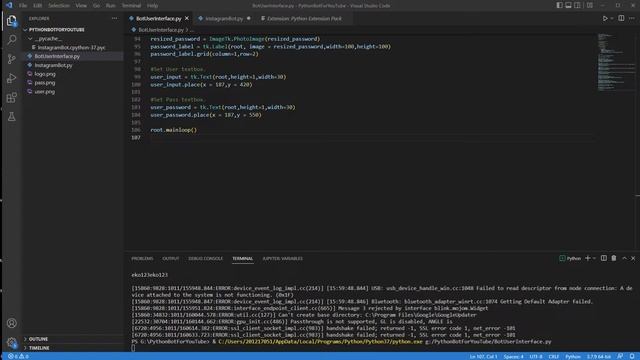Switch to the InstagramBot.py editor tab
Screen dimensions: 640x360
tap(224, 18)
